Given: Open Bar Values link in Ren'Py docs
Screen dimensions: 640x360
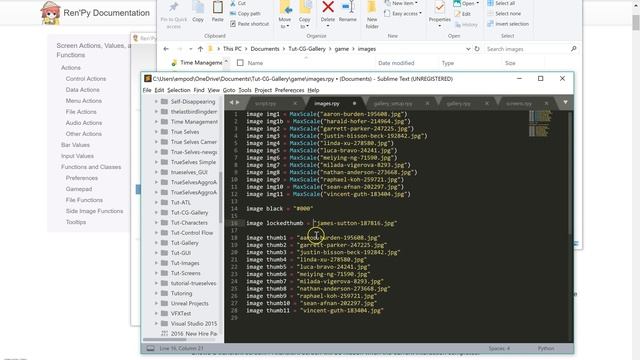Looking at the screenshot, I should point(75,144).
